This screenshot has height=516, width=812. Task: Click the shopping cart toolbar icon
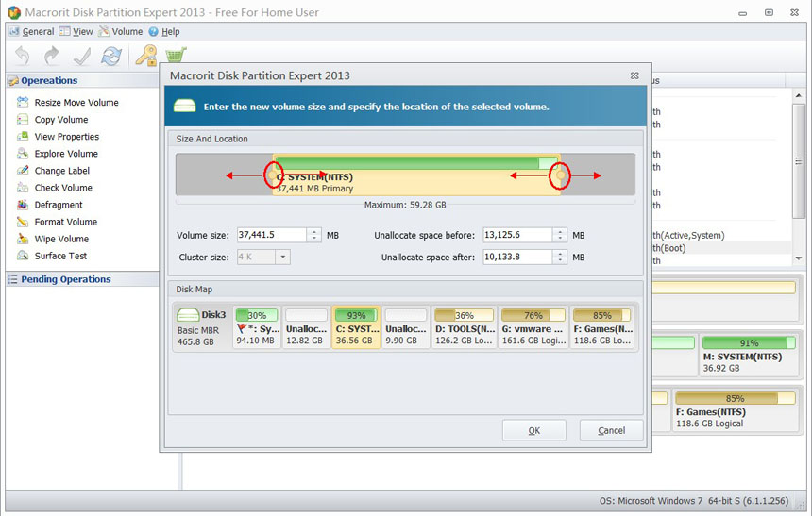click(x=176, y=56)
